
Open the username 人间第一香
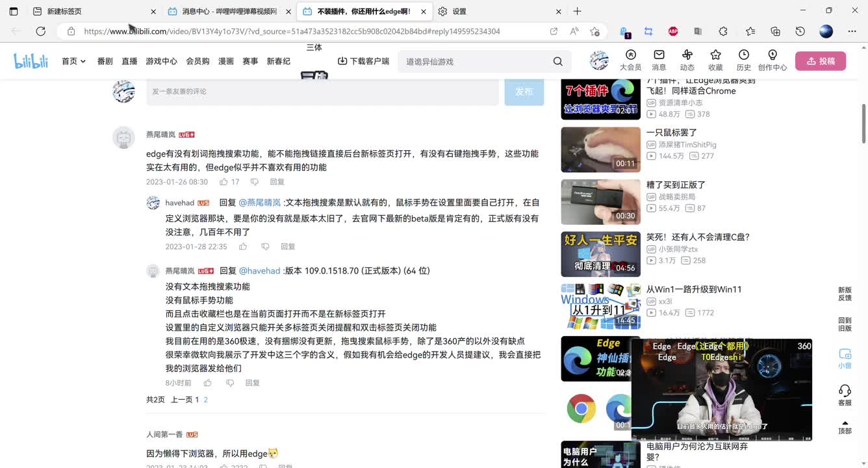(x=164, y=434)
